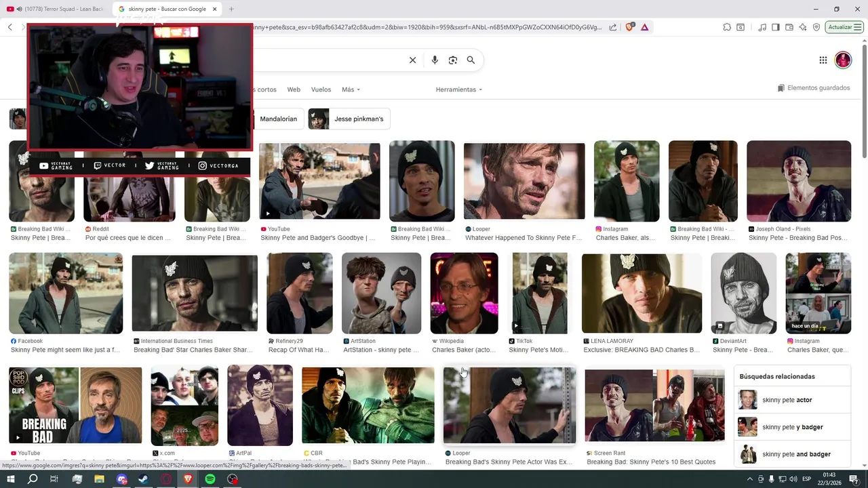
Task: Expand the Herramientas dropdown
Action: [x=459, y=89]
